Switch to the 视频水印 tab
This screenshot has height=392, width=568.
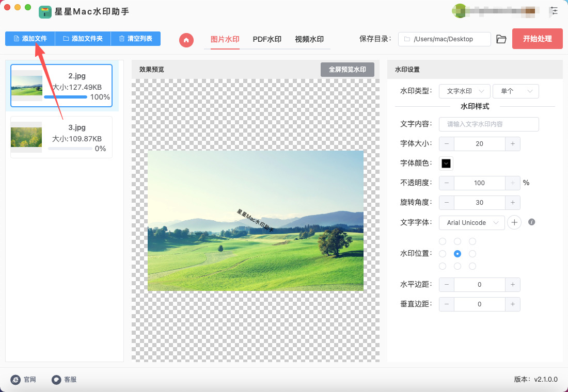(309, 39)
